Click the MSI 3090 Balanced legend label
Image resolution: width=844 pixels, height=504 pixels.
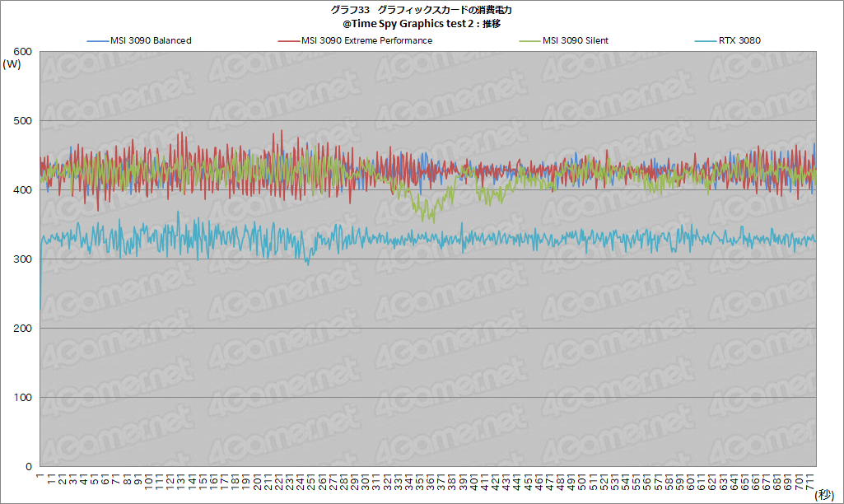(151, 40)
